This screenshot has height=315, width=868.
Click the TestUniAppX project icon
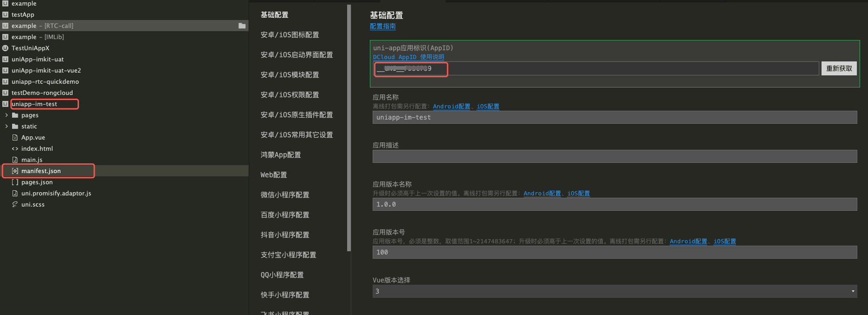[6, 48]
